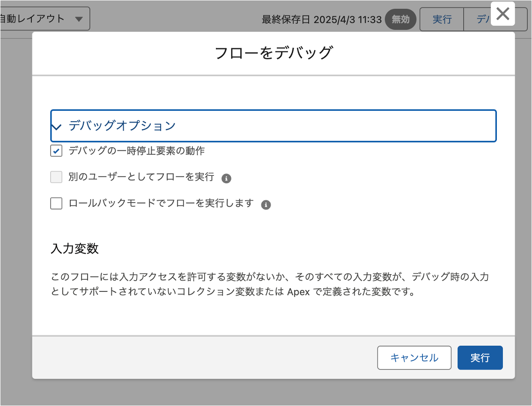Click the 無効 status badge
532x406 pixels.
click(x=400, y=19)
